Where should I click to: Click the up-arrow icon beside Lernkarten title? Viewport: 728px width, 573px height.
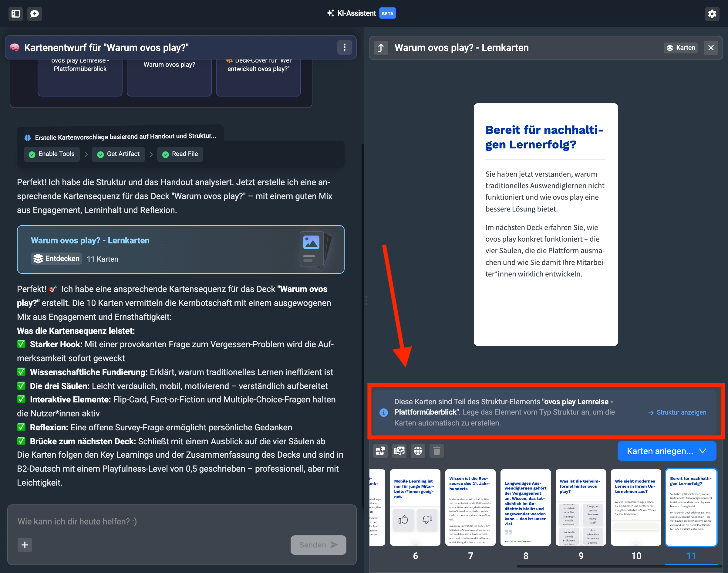coord(381,48)
